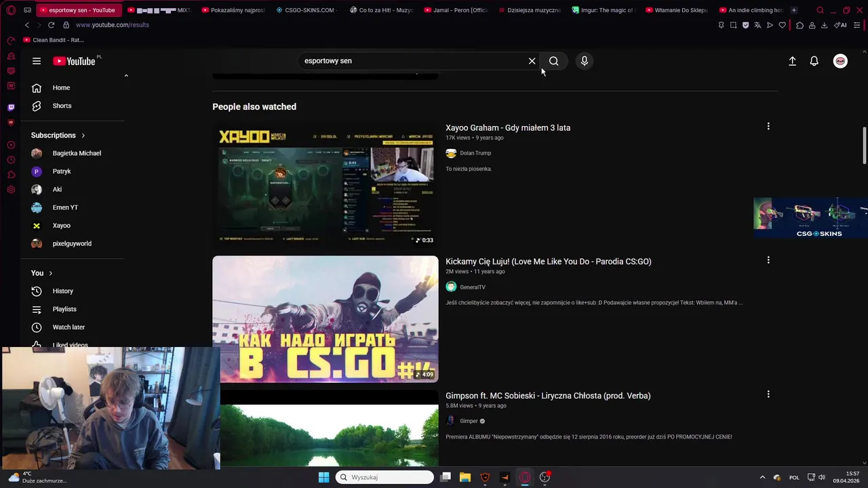This screenshot has height=488, width=868.
Task: Open Gimpson ft. MC Sobieski video title
Action: [548, 396]
